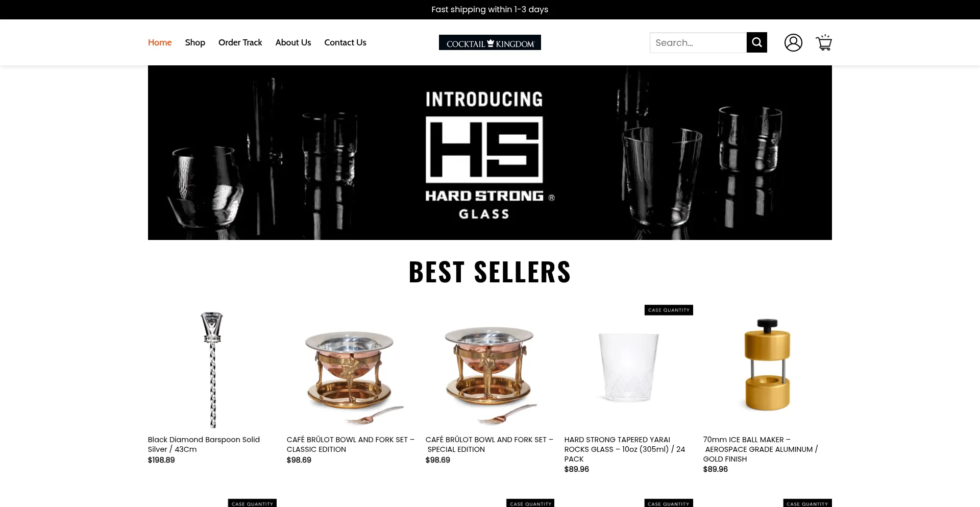Click the search magnifier button
The image size is (980, 507).
(x=756, y=42)
